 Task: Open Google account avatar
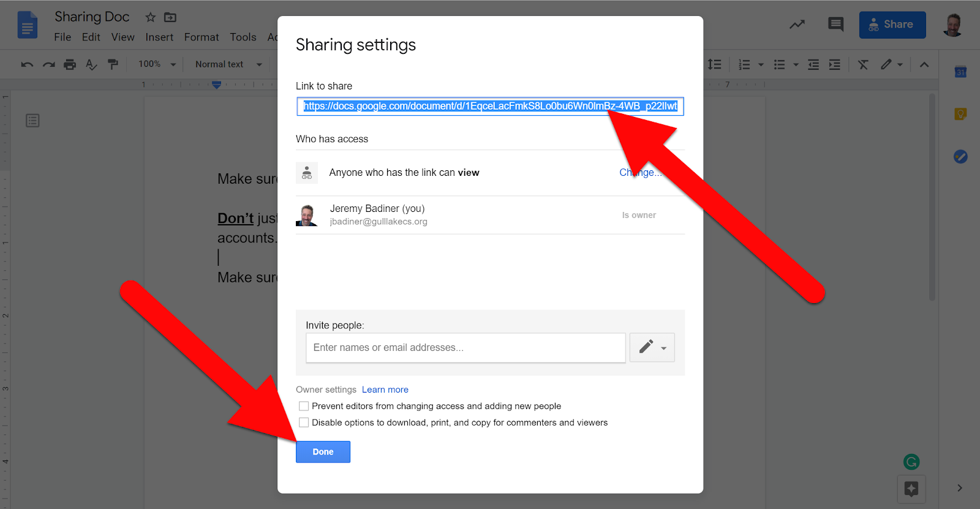[x=952, y=25]
